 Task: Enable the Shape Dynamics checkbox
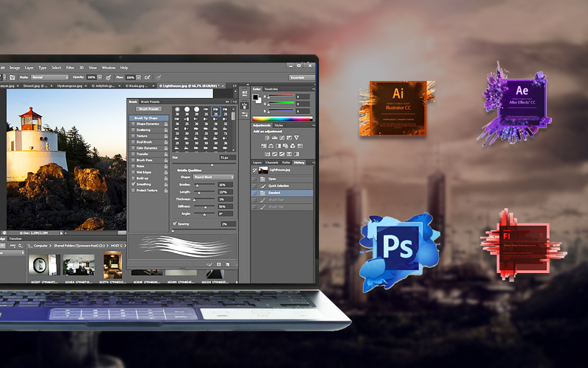(x=133, y=124)
